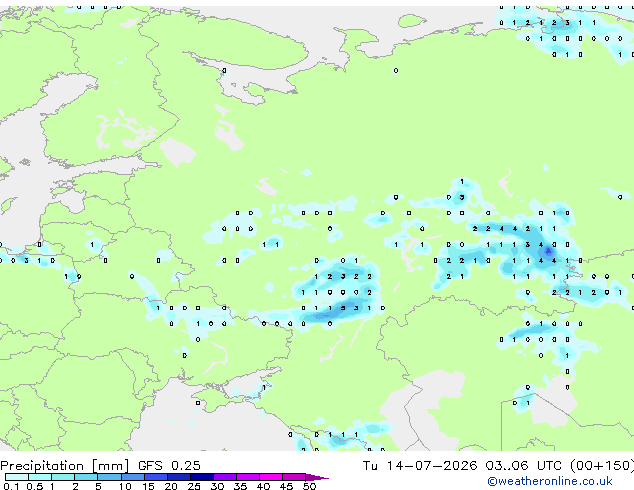Click the Precipitation [mm] title label

65,465
